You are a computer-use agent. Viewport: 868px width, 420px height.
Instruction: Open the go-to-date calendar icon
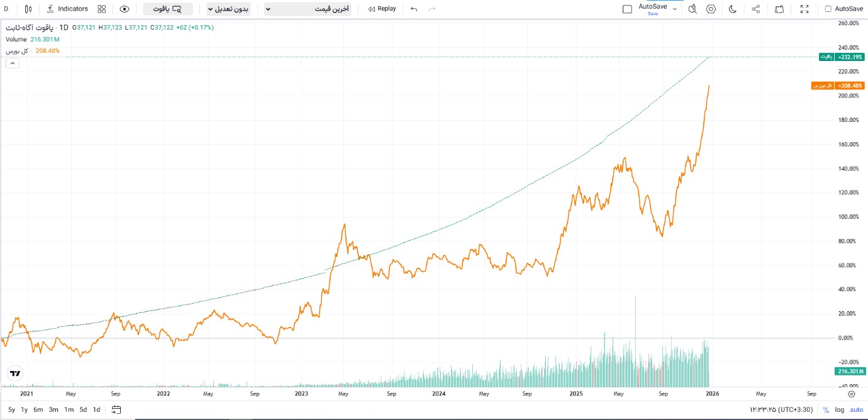[x=116, y=409]
